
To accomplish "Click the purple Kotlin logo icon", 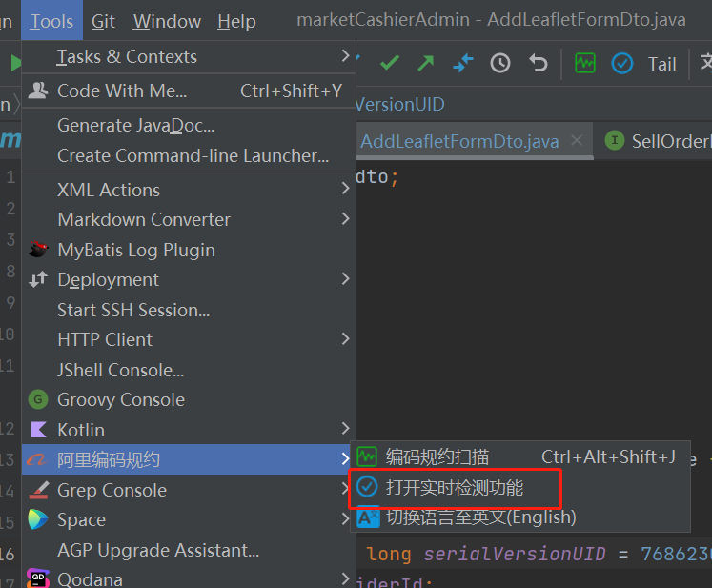I will [38, 430].
